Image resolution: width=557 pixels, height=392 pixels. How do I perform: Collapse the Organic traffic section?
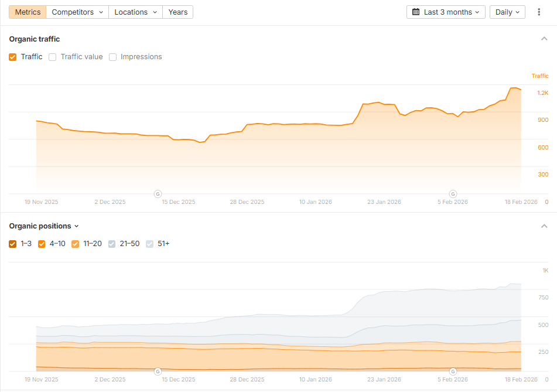544,39
